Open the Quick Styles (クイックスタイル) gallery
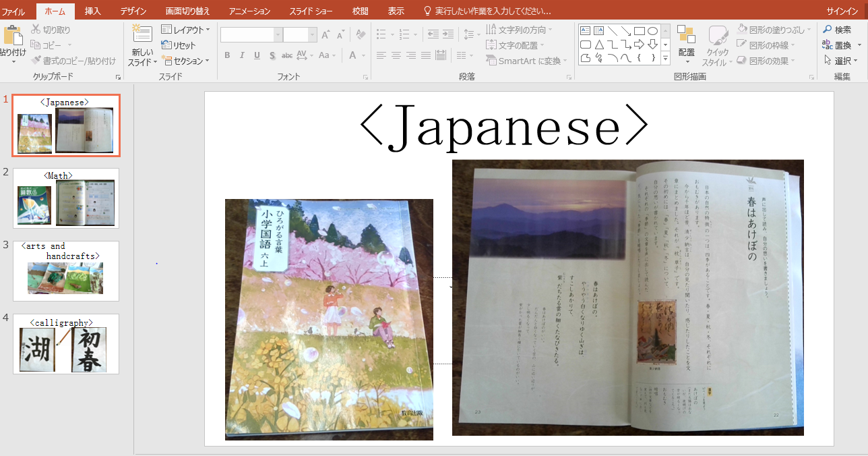 717,46
